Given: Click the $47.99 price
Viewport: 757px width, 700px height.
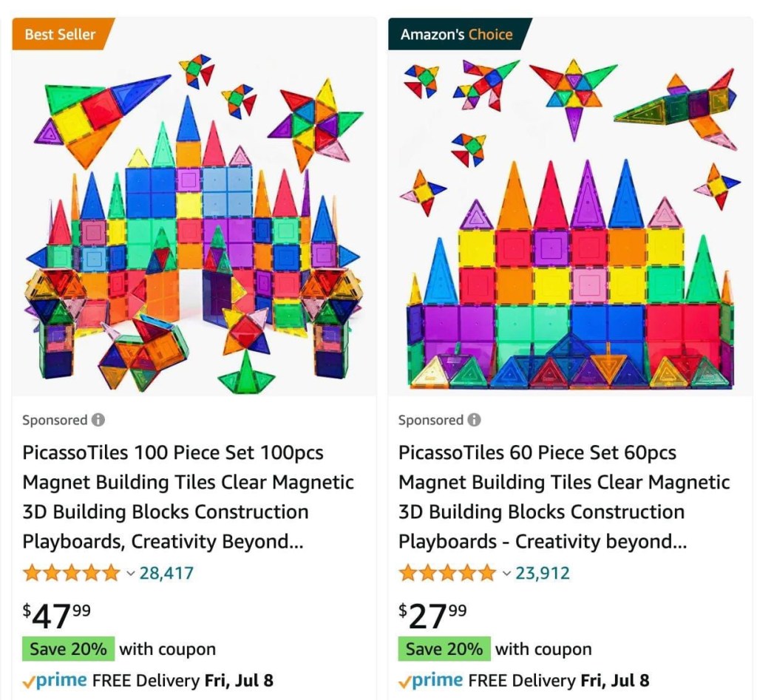Looking at the screenshot, I should pyautogui.click(x=57, y=615).
